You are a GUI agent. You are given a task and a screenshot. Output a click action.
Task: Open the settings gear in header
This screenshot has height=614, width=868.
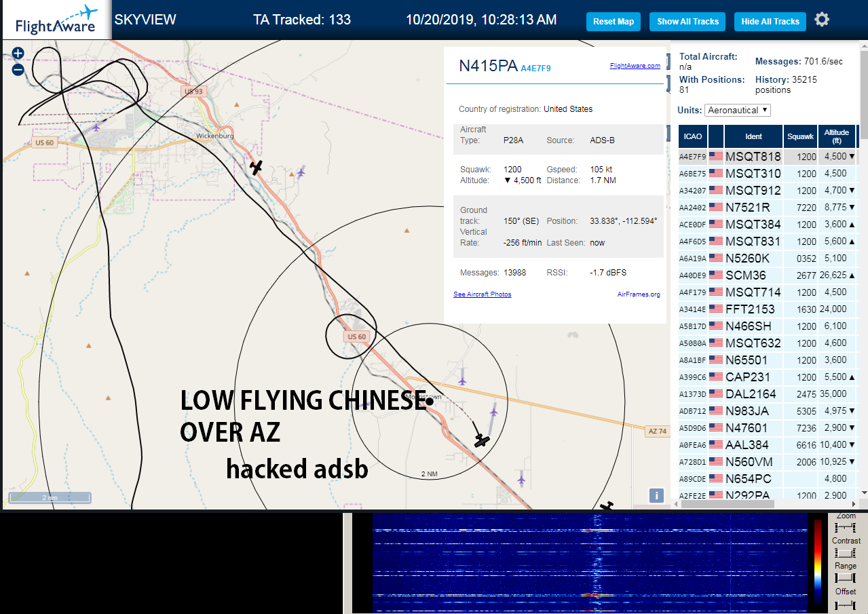pyautogui.click(x=822, y=20)
